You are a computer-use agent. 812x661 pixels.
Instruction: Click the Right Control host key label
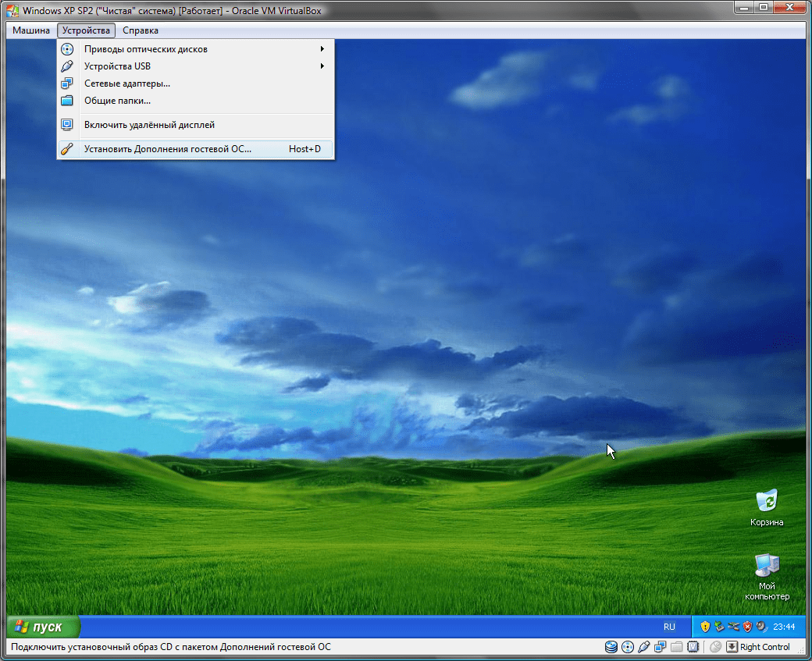[765, 647]
